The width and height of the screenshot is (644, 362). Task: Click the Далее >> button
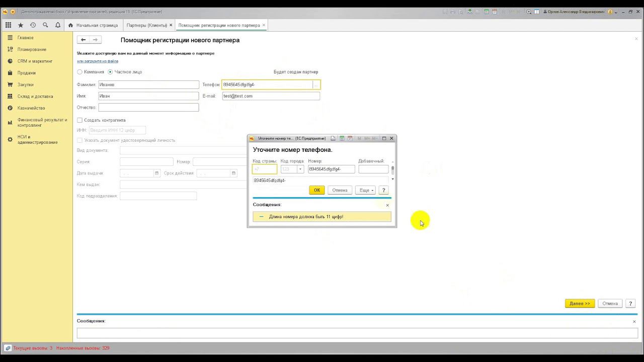pyautogui.click(x=580, y=304)
